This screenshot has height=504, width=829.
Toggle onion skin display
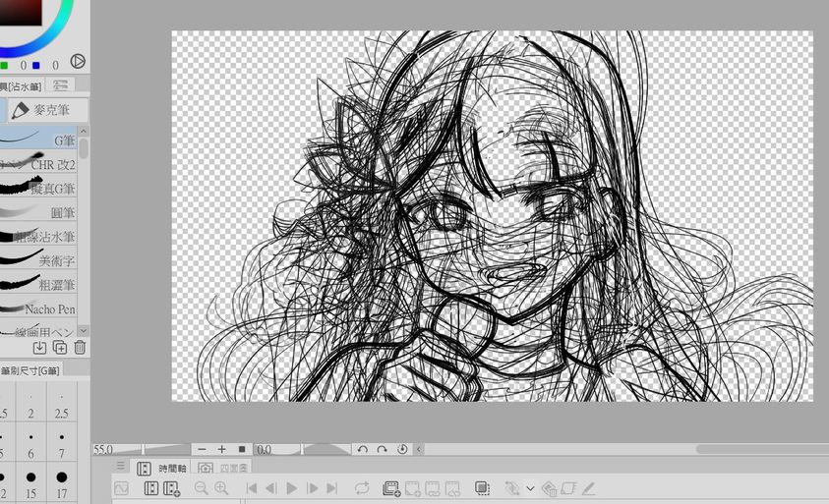(x=482, y=488)
